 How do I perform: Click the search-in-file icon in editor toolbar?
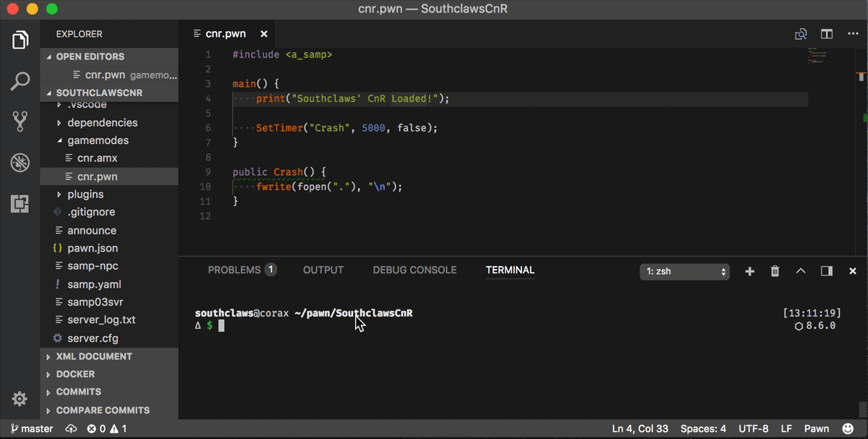click(x=801, y=34)
